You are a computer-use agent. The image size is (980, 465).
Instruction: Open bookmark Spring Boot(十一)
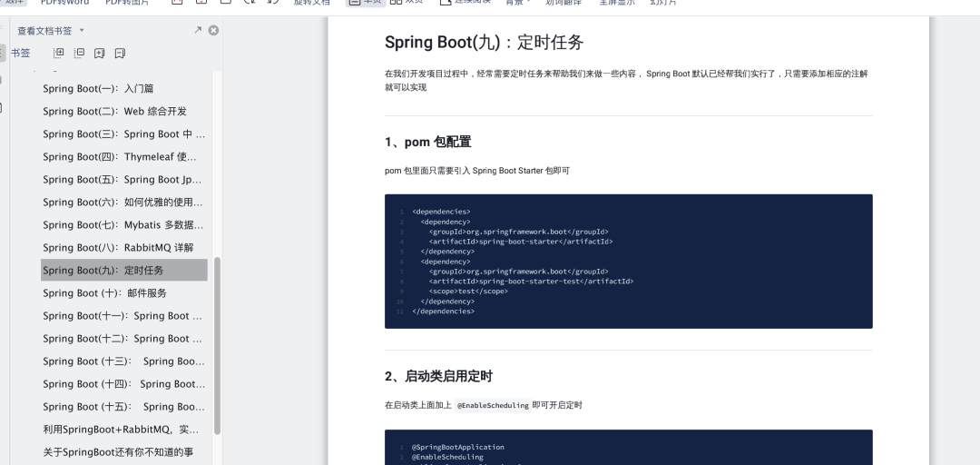(122, 316)
